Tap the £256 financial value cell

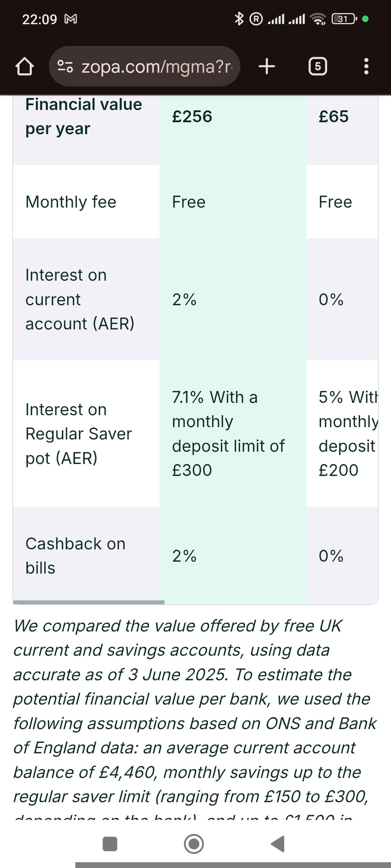[192, 116]
